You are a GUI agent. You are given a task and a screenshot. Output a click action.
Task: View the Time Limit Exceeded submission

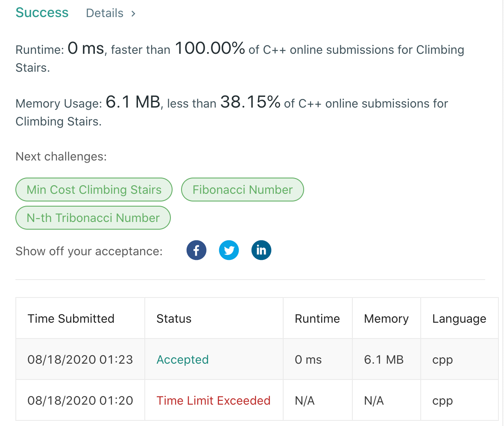pyautogui.click(x=214, y=401)
